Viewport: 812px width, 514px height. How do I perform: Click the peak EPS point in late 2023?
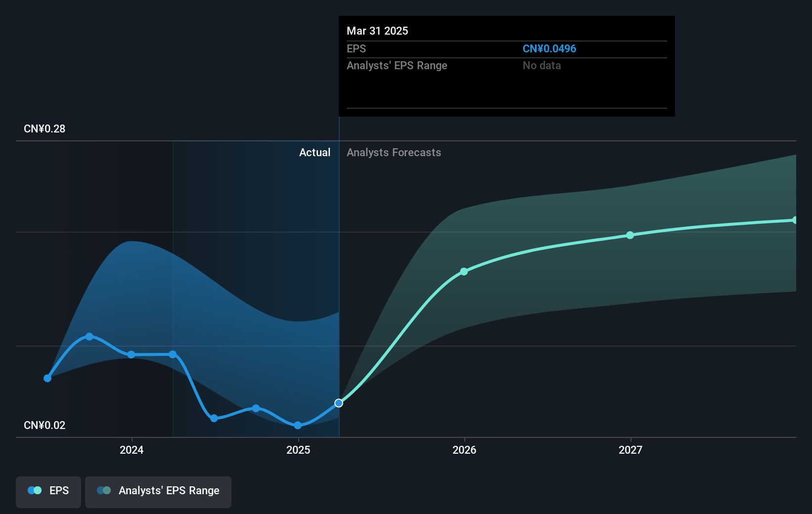(x=90, y=337)
